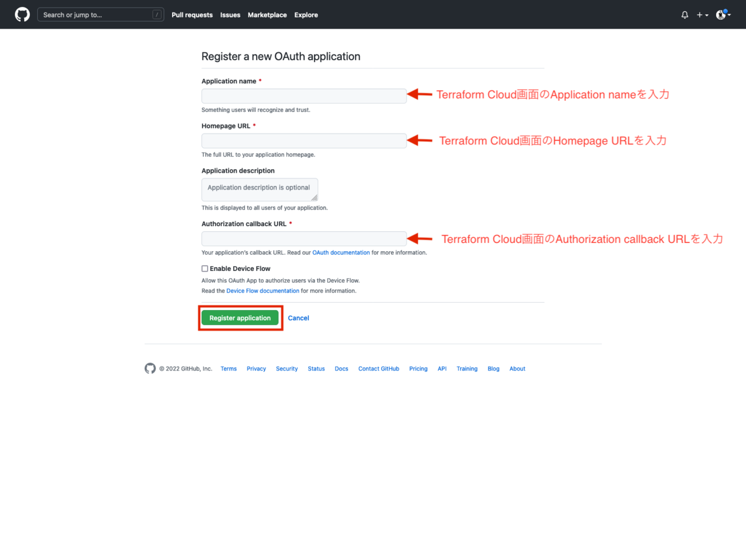Focus the Search or jump to field

101,14
